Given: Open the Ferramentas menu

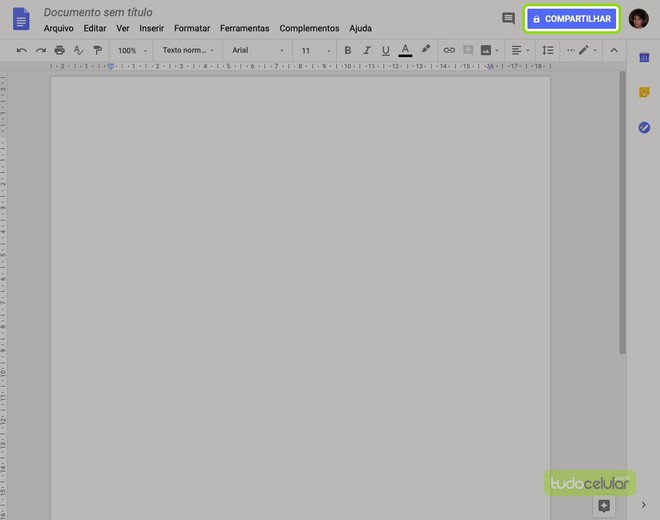Looking at the screenshot, I should 244,28.
